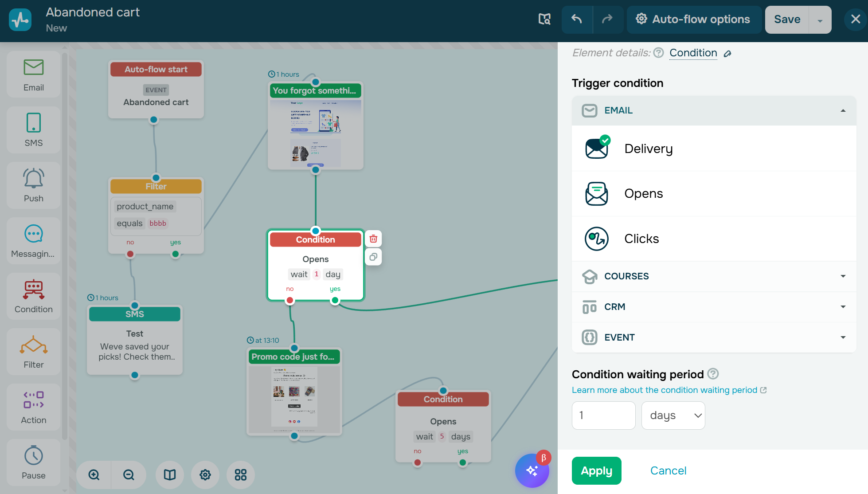
Task: Select the Condition element in the sidebar
Action: pos(33,296)
